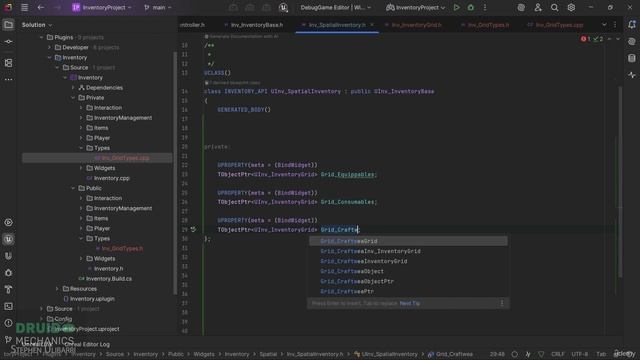Open the main hamburger menu
The image size is (640, 360).
(24, 7)
